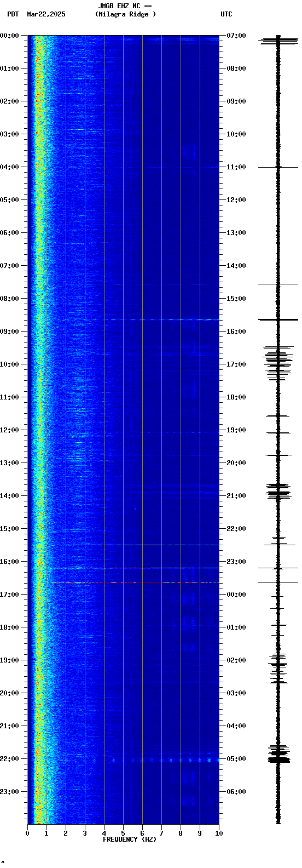Screen dimensions: 302x868
Task: Click the '09:00' PDT label on left axis
Action: coord(9,332)
